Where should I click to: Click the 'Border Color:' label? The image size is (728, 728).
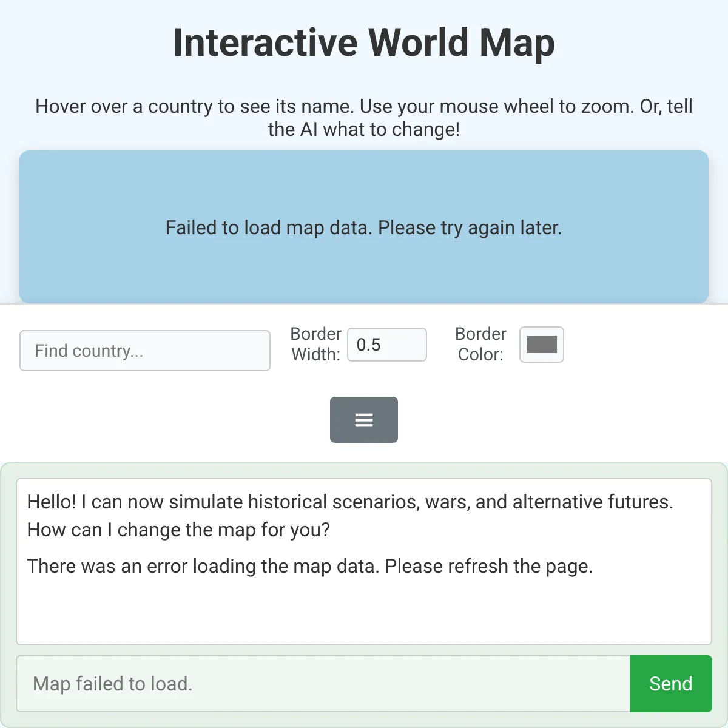click(480, 344)
